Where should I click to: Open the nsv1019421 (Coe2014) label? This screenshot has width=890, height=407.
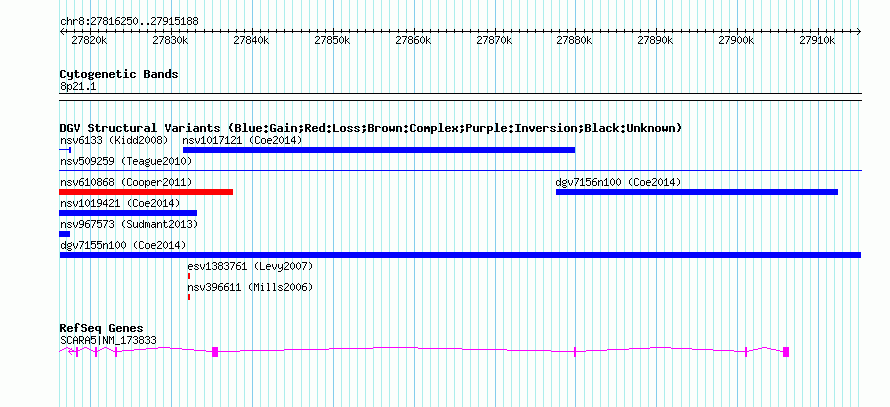coord(120,203)
